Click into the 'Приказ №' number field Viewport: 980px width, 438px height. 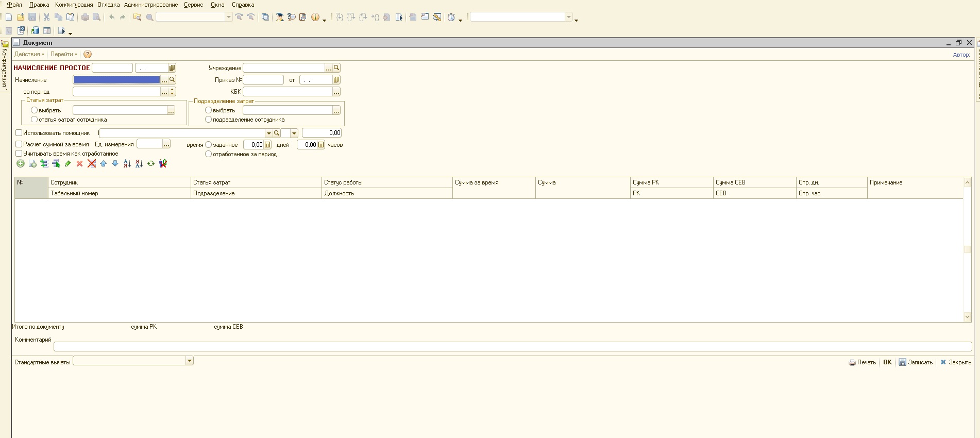tap(263, 80)
